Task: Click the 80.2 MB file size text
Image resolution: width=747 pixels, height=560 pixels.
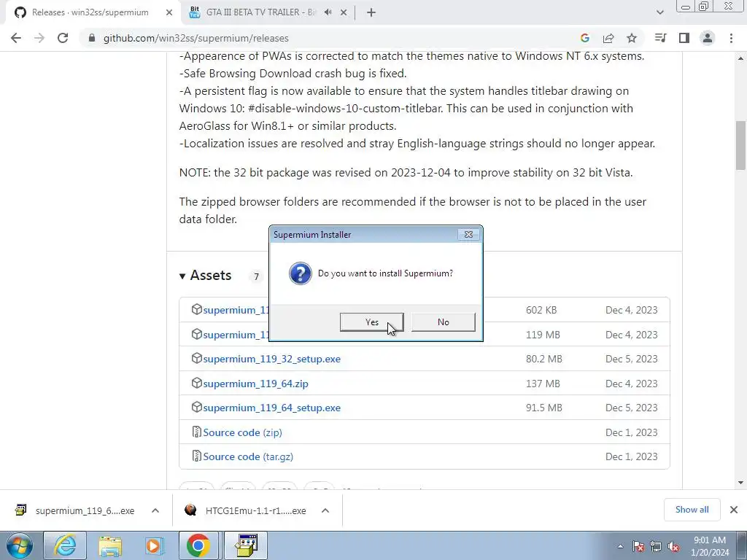Action: 543,359
